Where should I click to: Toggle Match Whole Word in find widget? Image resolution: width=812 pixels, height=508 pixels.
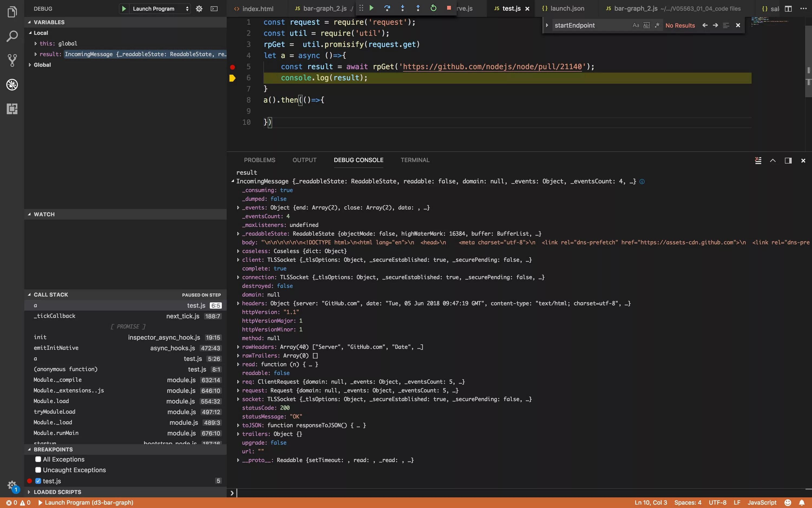pyautogui.click(x=647, y=25)
